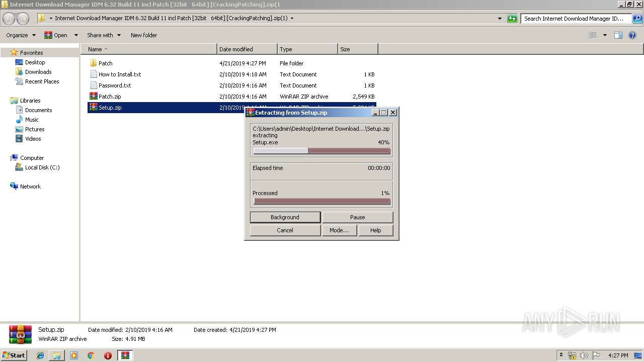The image size is (644, 362).
Task: Click Help button in extraction dialog
Action: 376,230
